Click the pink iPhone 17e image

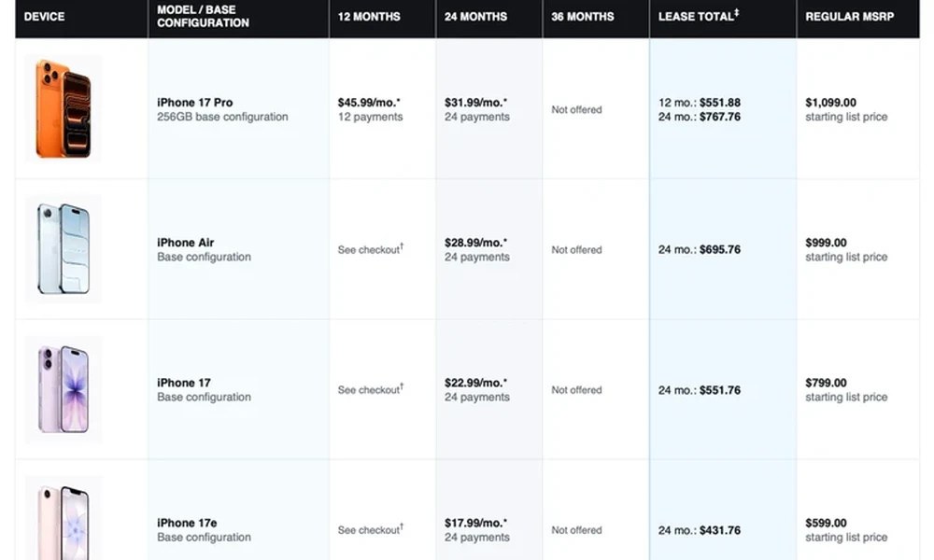(64, 518)
